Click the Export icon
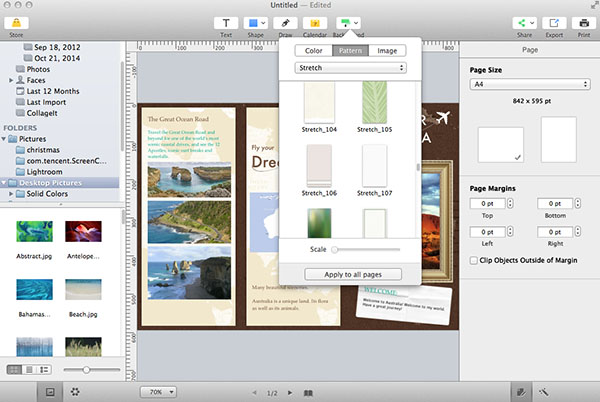This screenshot has height=402, width=600. [555, 22]
